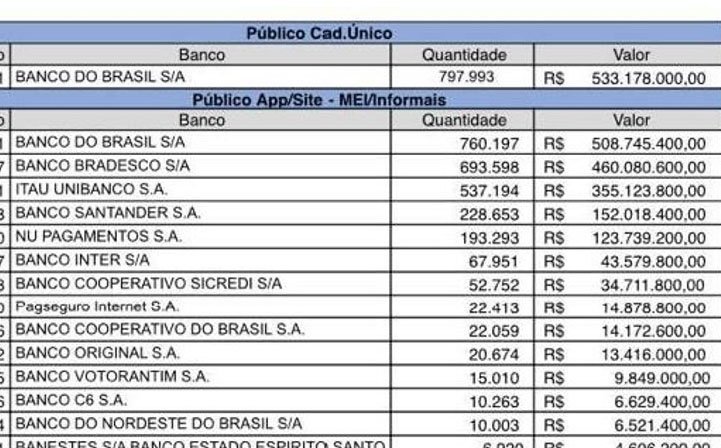The image size is (721, 448).
Task: Select BANCO SANTANDER S.A. cell
Action: (201, 213)
